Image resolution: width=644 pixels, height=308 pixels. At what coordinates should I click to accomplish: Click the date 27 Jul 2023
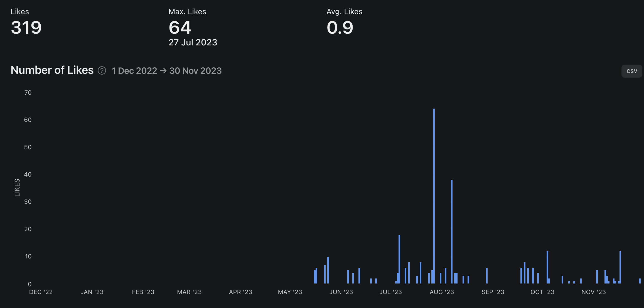(x=193, y=42)
